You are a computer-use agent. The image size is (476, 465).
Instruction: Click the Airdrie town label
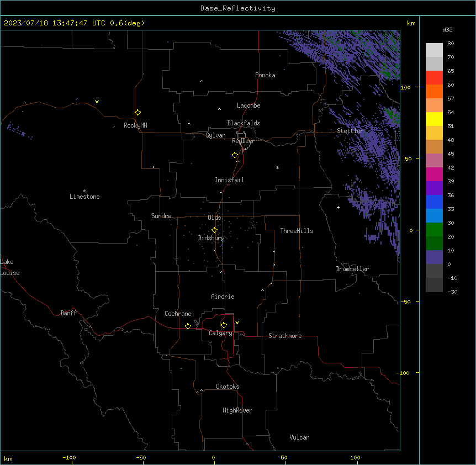tap(223, 297)
